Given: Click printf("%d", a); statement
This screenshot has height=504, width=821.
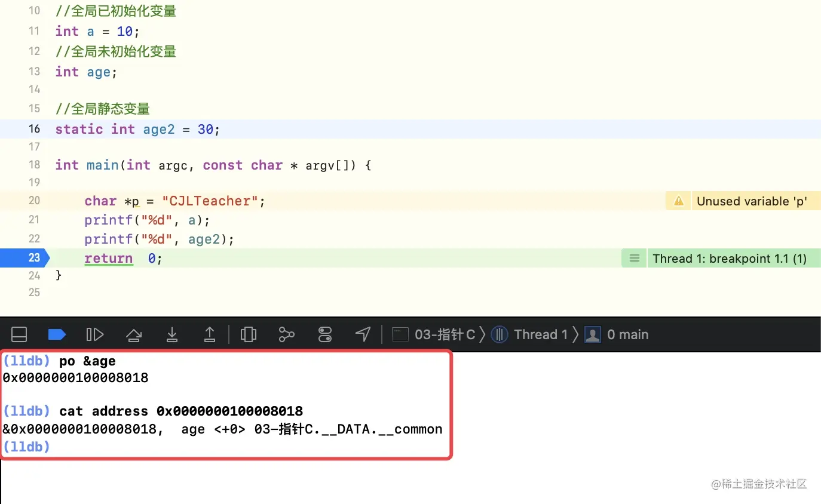Looking at the screenshot, I should pos(147,220).
